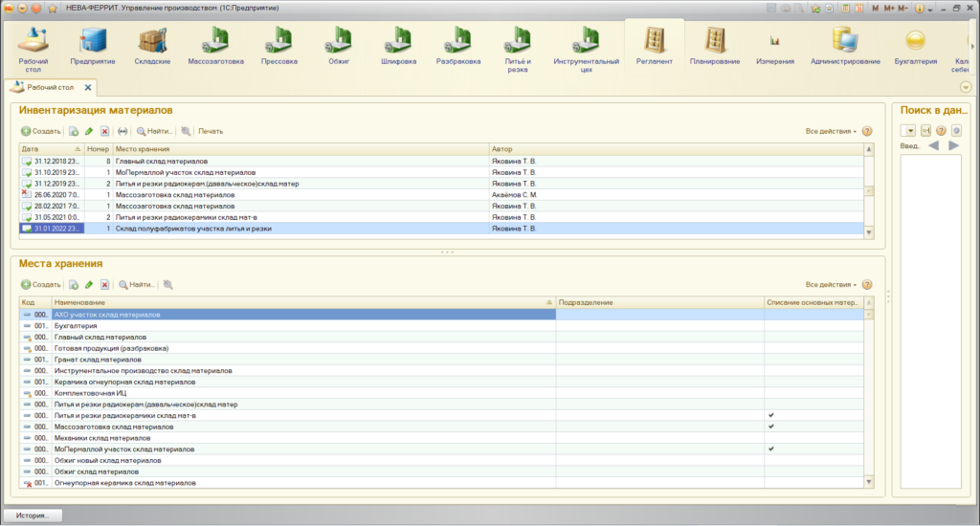Click the M+ memory button in title bar
Viewport: 980px width, 526px height.
coord(889,8)
